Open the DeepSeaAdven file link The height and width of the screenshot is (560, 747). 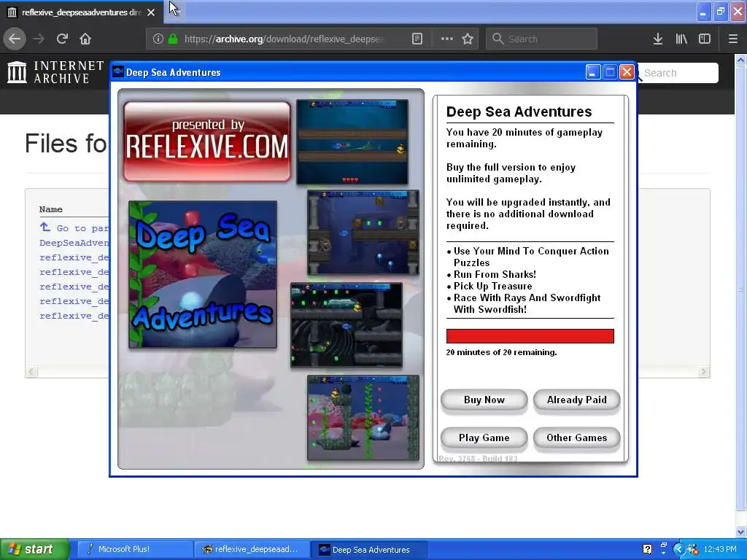click(74, 243)
